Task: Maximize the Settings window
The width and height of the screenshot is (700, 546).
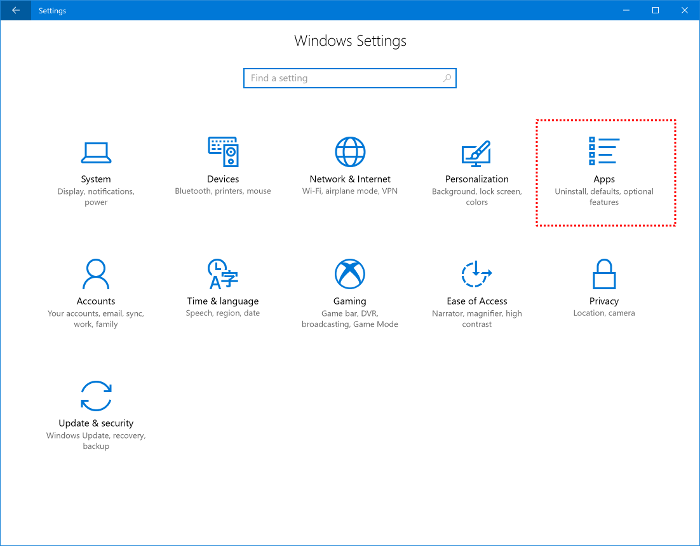Action: coord(655,10)
